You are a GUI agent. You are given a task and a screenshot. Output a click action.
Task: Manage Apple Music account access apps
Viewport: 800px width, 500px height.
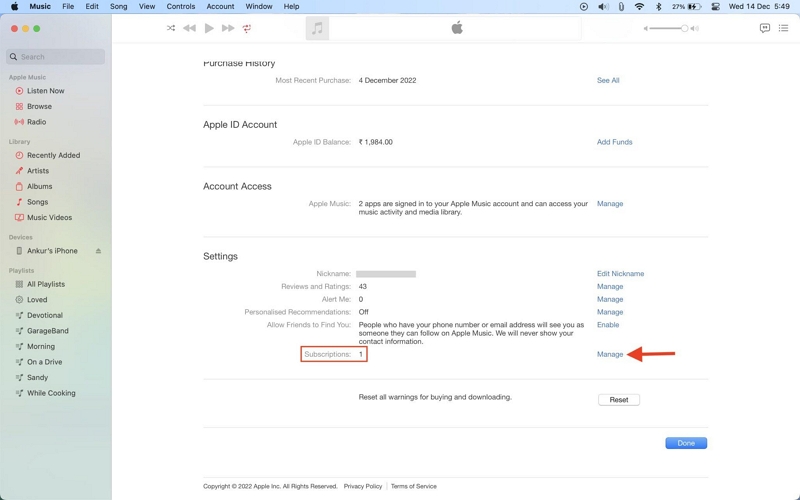(610, 204)
